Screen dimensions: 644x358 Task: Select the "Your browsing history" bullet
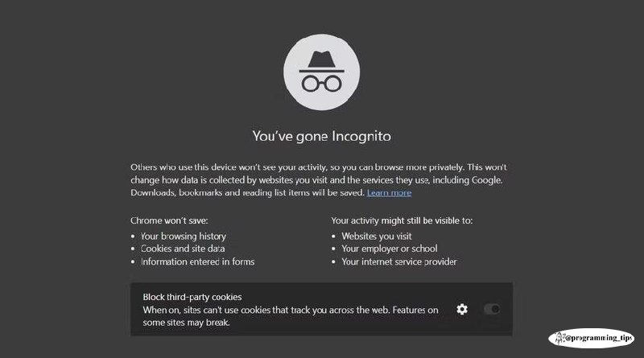point(184,236)
